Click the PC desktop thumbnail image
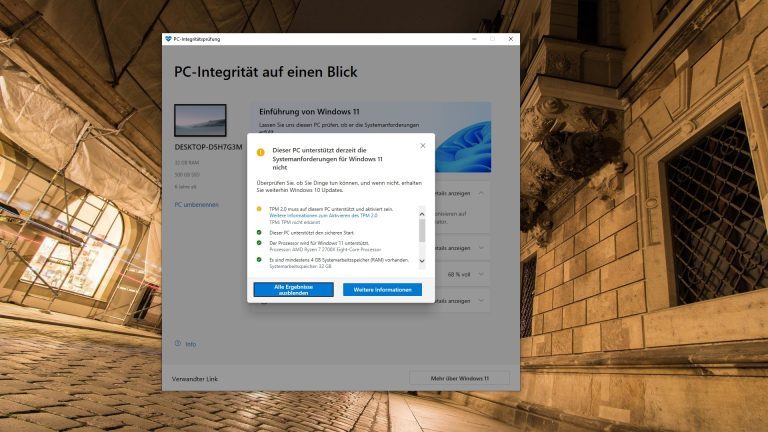This screenshot has width=768, height=432. (x=200, y=120)
